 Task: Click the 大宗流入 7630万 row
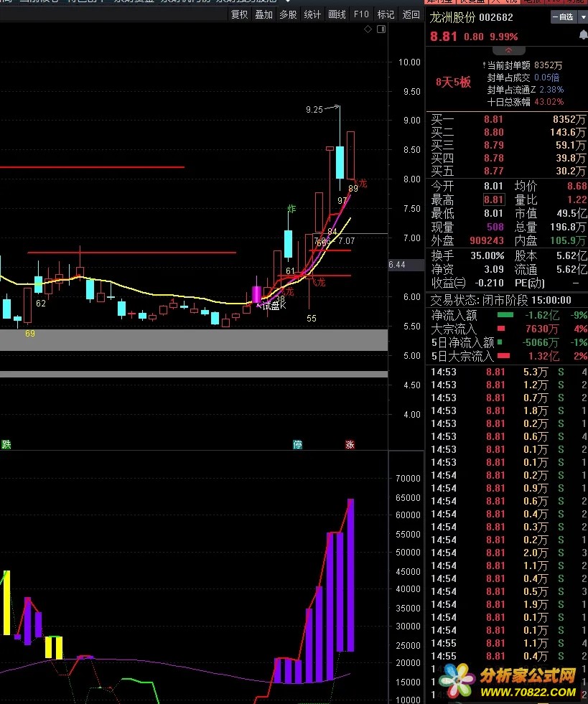[508, 329]
